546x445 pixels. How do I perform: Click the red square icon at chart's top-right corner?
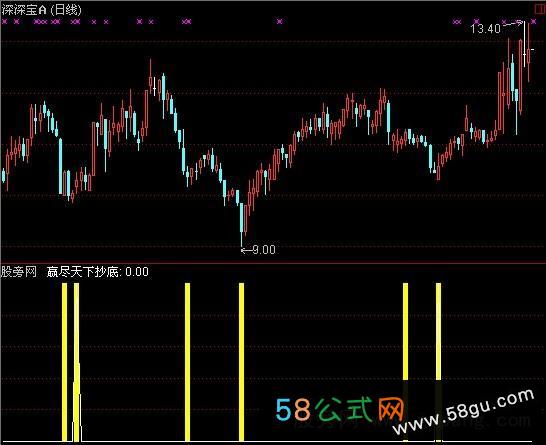click(541, 8)
